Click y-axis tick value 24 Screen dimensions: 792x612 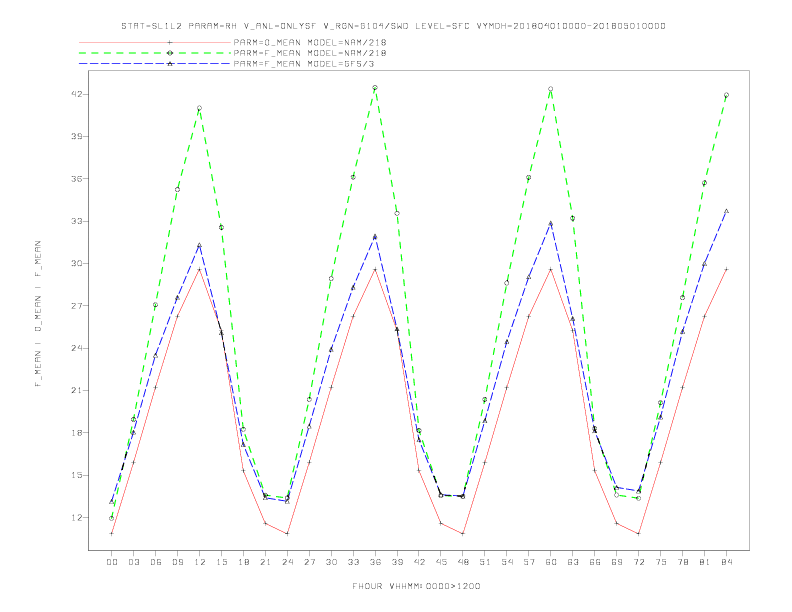[x=77, y=348]
